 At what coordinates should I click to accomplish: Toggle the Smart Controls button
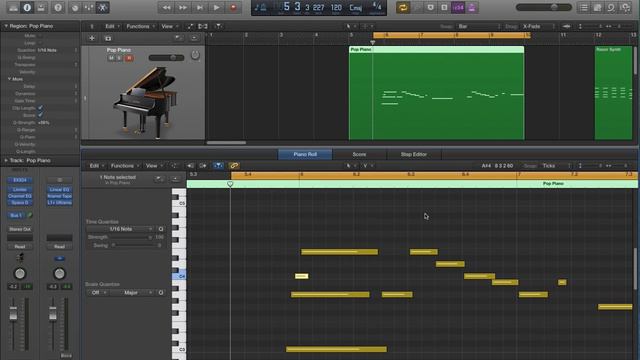pos(75,7)
